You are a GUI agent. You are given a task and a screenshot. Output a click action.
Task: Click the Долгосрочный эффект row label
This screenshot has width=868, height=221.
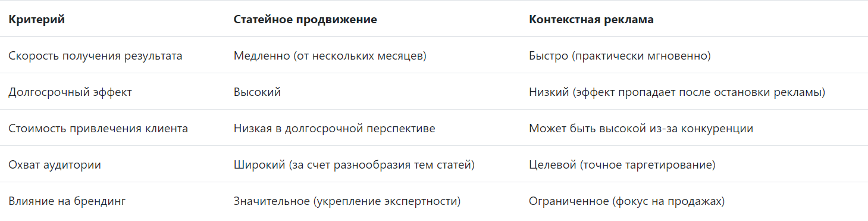pyautogui.click(x=70, y=92)
